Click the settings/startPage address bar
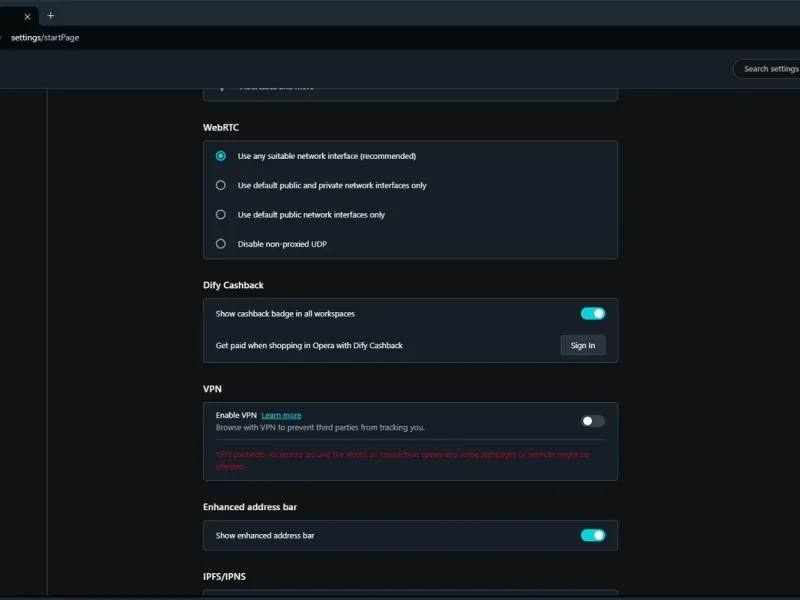Viewport: 800px width, 600px height. pyautogui.click(x=45, y=38)
